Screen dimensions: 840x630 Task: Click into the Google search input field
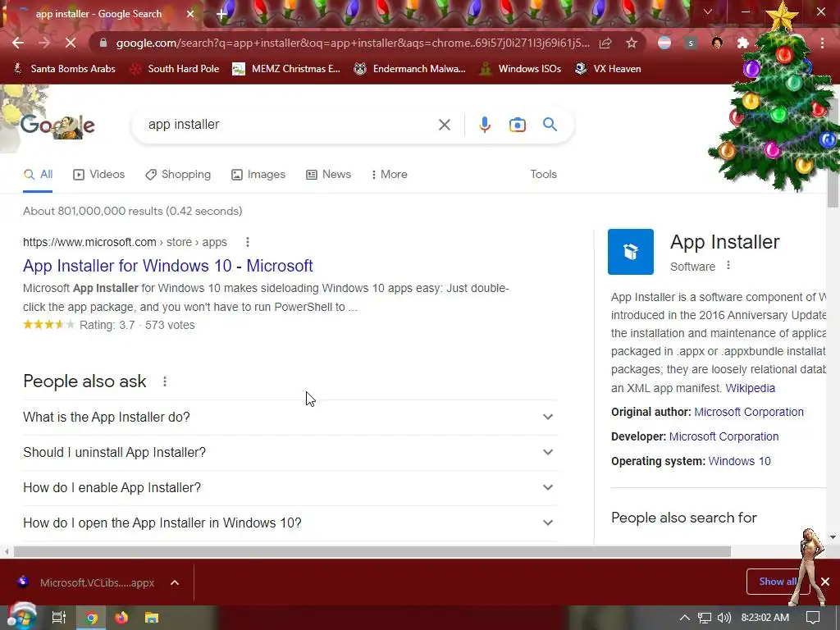point(290,125)
